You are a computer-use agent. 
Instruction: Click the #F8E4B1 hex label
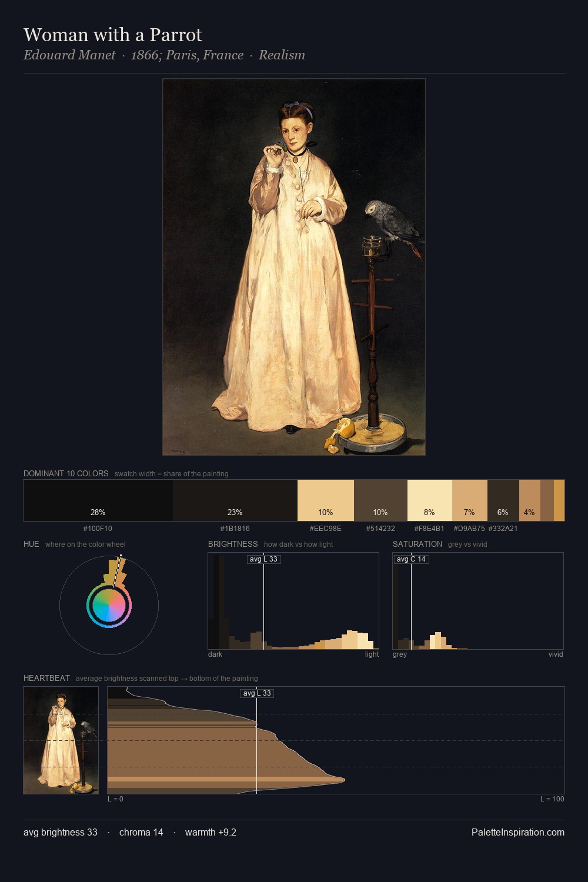429,529
